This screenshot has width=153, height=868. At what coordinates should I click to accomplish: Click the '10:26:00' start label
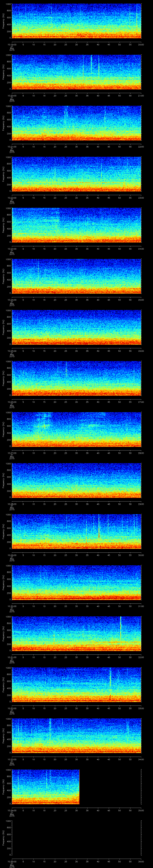[x=12, y=402]
